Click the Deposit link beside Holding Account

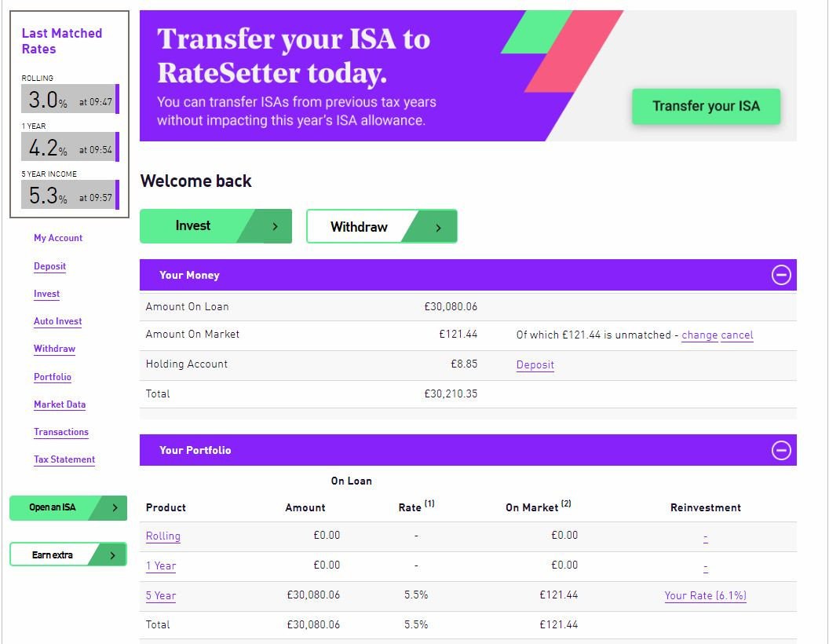coord(535,365)
